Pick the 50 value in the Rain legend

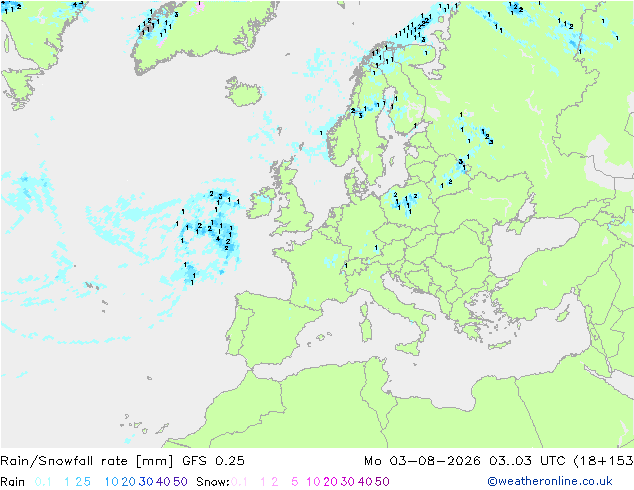[180, 482]
